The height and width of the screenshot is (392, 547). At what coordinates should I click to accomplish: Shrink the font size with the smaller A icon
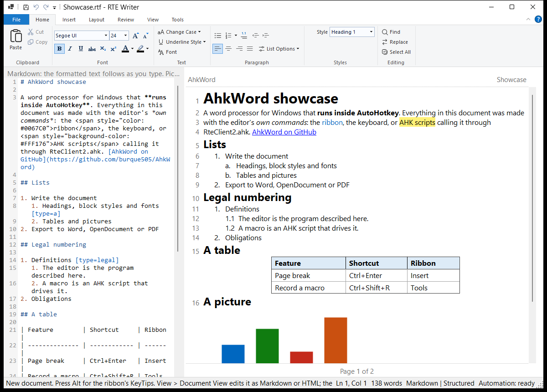(x=146, y=36)
